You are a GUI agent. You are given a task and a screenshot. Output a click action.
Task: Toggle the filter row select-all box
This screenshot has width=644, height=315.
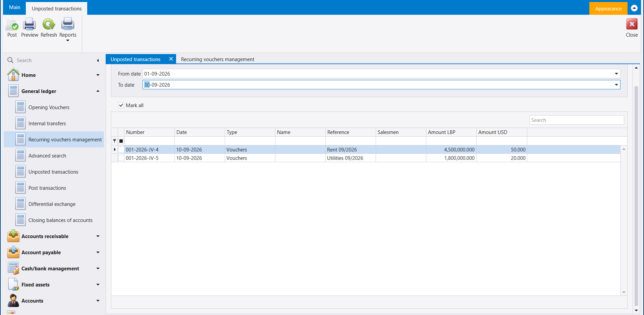121,141
